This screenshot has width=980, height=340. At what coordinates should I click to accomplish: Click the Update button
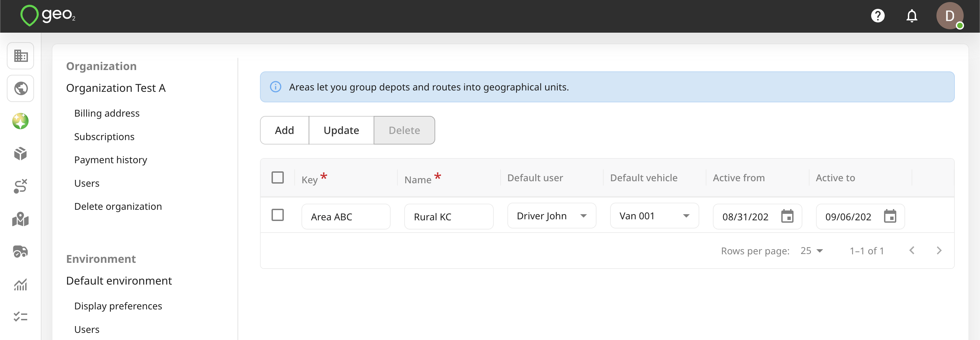[x=341, y=131]
